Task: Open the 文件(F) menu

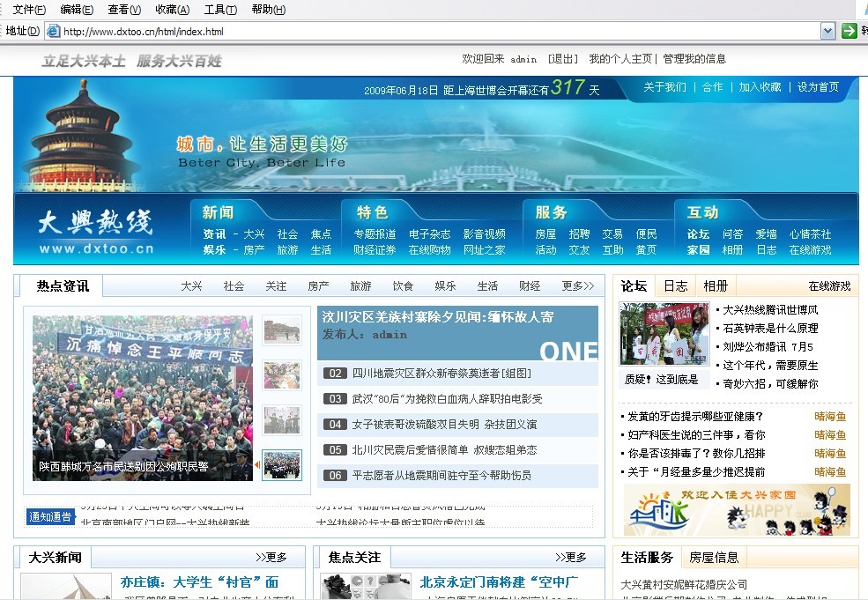Action: [x=29, y=10]
